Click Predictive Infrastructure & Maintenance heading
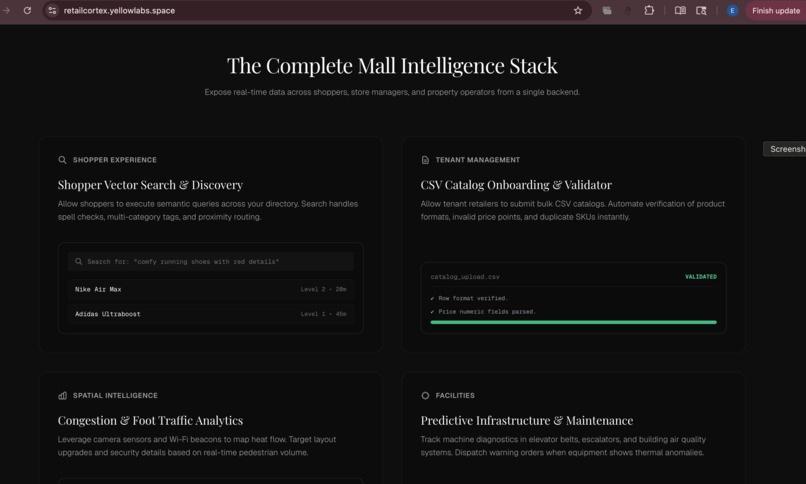Screen dimensions: 806x484 (x=527, y=420)
